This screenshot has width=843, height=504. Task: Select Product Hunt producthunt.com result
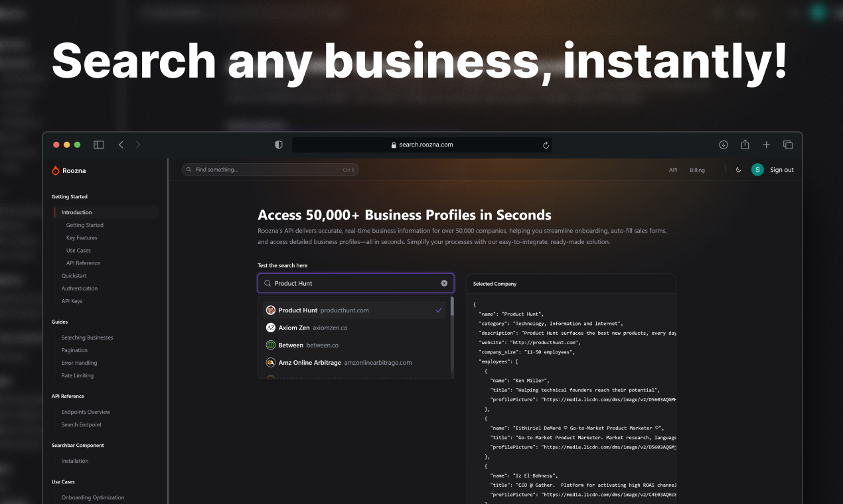point(355,310)
